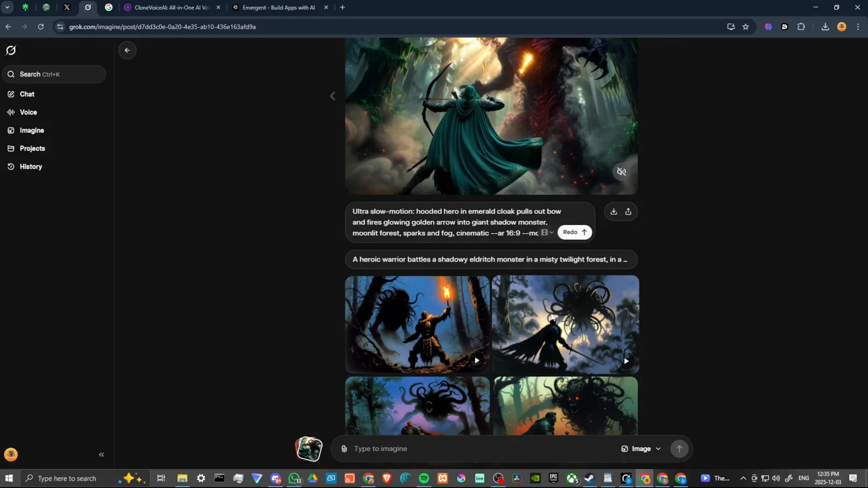Open the Image mode dropdown
The width and height of the screenshot is (868, 488).
641,449
